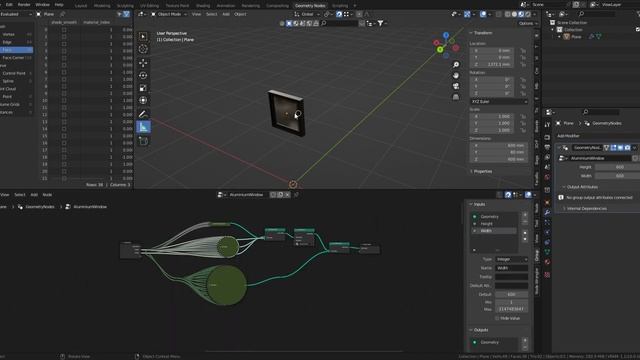
Task: Open the Object Mode dropdown
Action: coord(169,14)
